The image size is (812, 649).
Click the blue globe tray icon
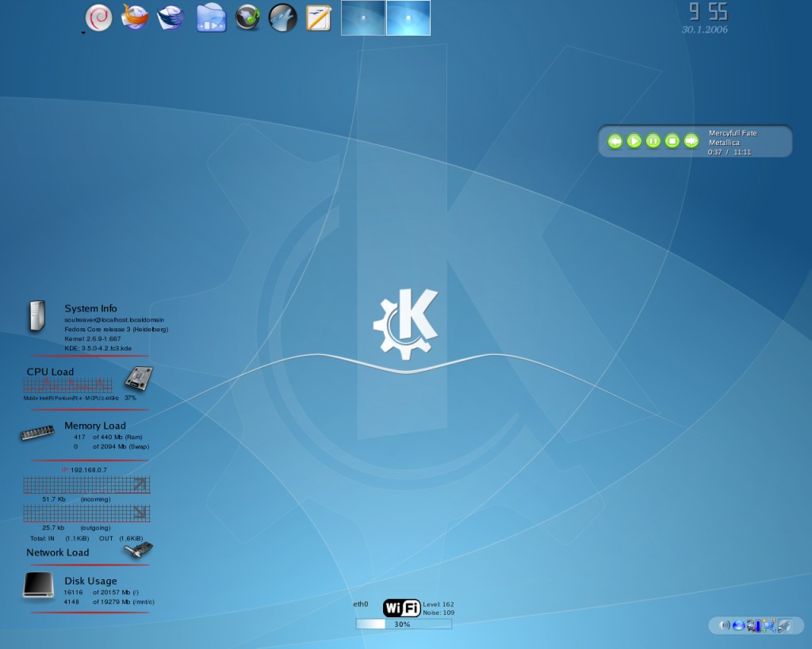coord(738,626)
